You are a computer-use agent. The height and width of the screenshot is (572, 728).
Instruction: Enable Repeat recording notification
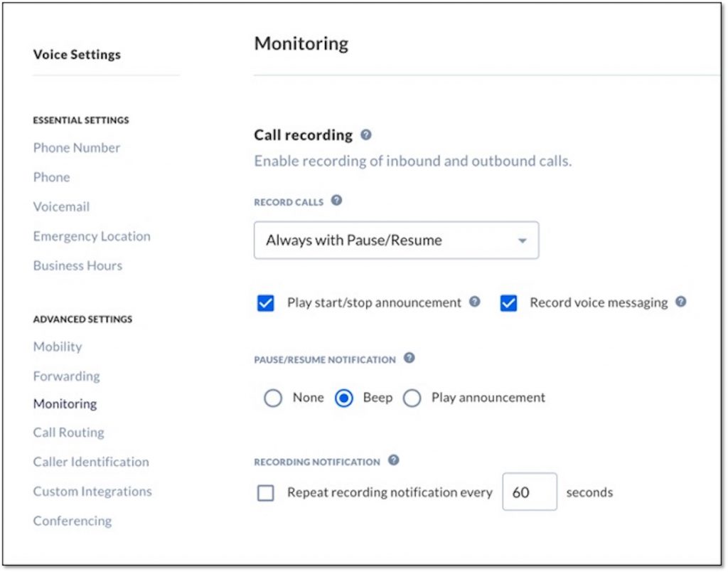click(265, 492)
